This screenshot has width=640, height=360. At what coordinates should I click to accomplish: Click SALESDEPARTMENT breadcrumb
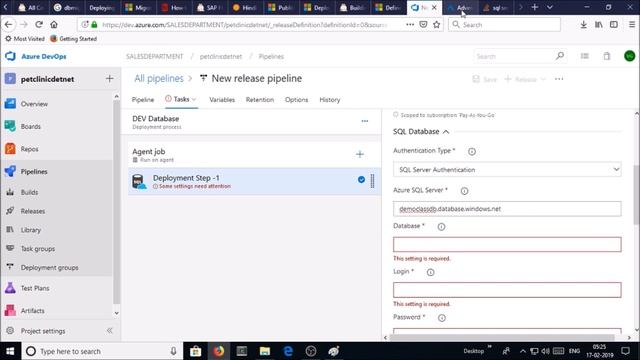[x=154, y=56]
